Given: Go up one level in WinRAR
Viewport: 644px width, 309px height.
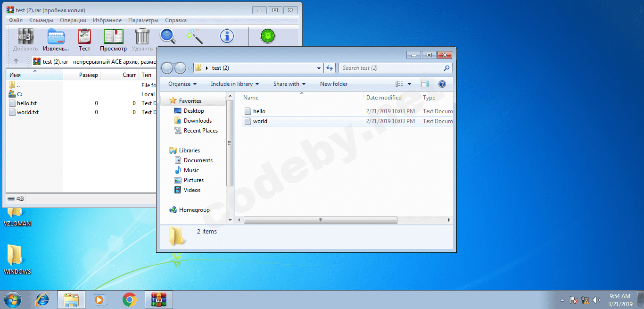Looking at the screenshot, I should click(x=16, y=61).
